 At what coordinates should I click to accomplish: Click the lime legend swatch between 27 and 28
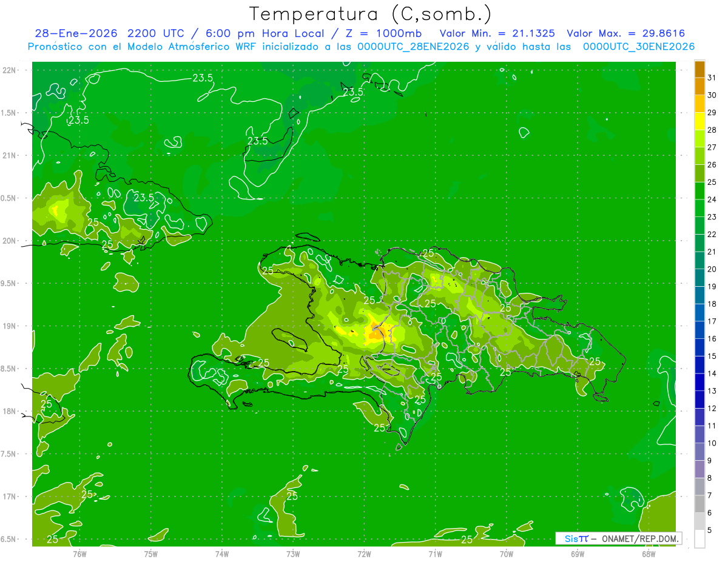[x=699, y=139]
